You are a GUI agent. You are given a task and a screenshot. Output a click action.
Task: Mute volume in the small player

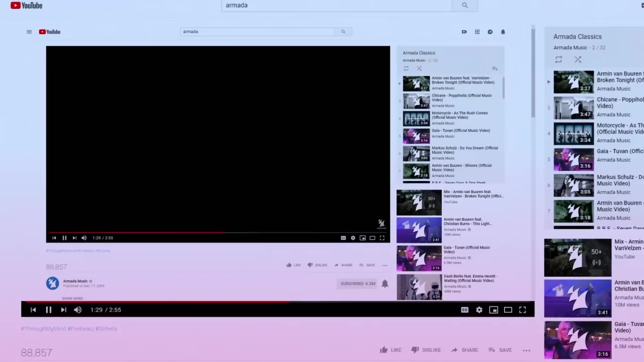pyautogui.click(x=84, y=238)
